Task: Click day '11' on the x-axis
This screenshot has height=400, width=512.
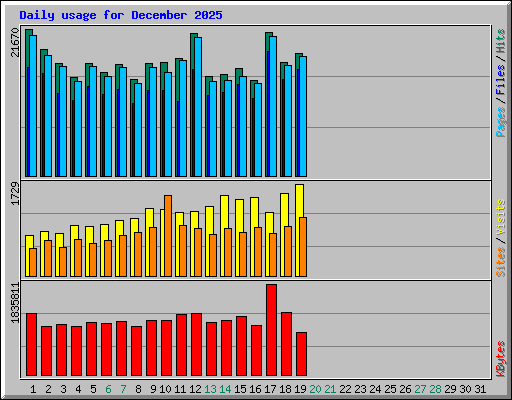Action: 180,389
